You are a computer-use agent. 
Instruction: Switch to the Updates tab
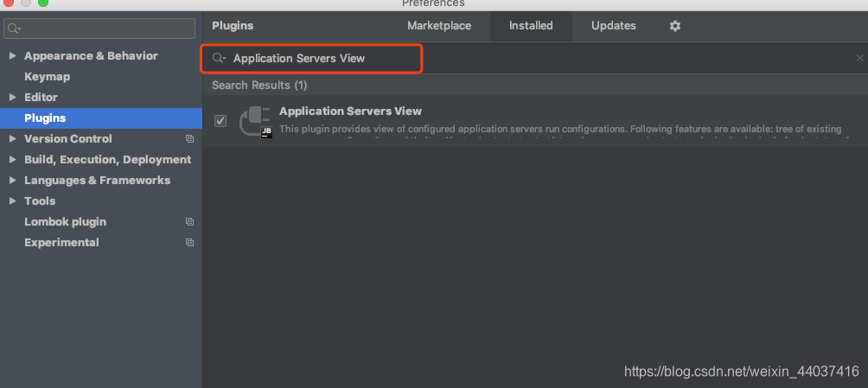point(613,26)
